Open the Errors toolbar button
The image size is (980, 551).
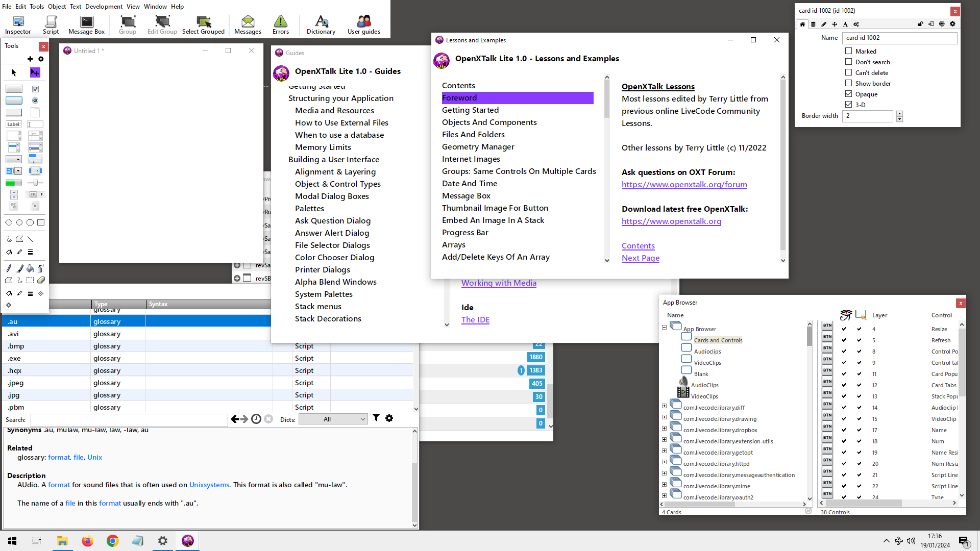280,24
